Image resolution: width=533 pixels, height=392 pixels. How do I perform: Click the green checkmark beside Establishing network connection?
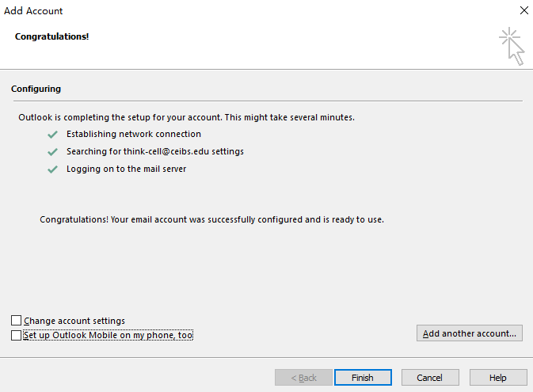pyautogui.click(x=53, y=135)
